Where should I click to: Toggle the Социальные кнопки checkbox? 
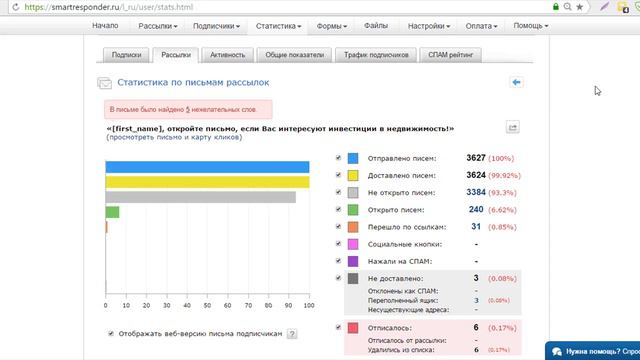pos(338,244)
